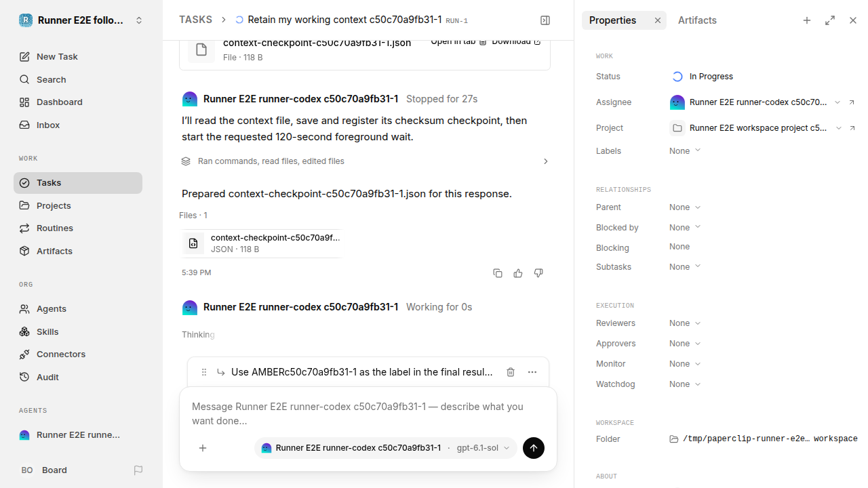Give a thumbs down to the response
The width and height of the screenshot is (868, 488).
[538, 273]
